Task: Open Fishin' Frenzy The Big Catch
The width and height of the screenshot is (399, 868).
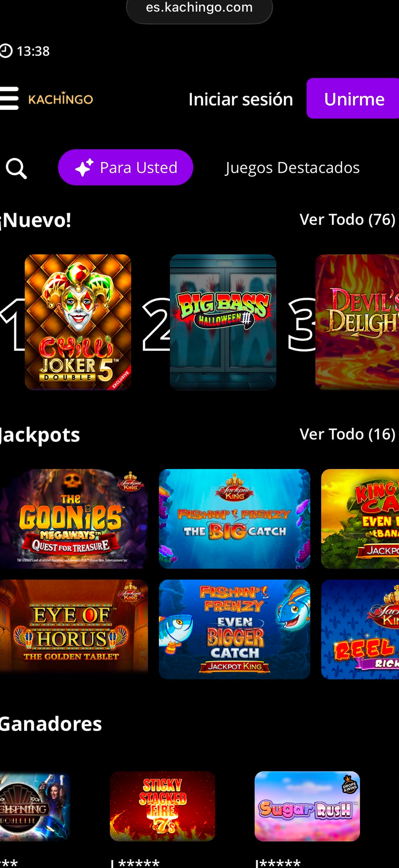Action: pos(235,519)
